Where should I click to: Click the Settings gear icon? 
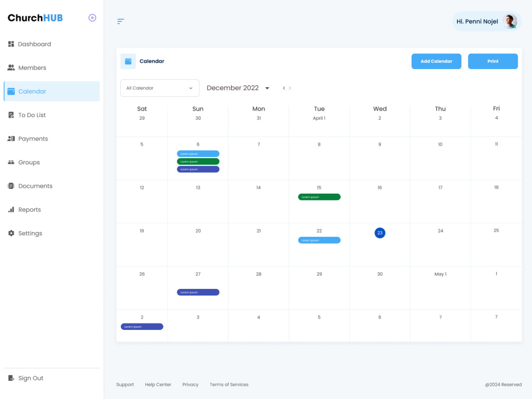coord(11,233)
